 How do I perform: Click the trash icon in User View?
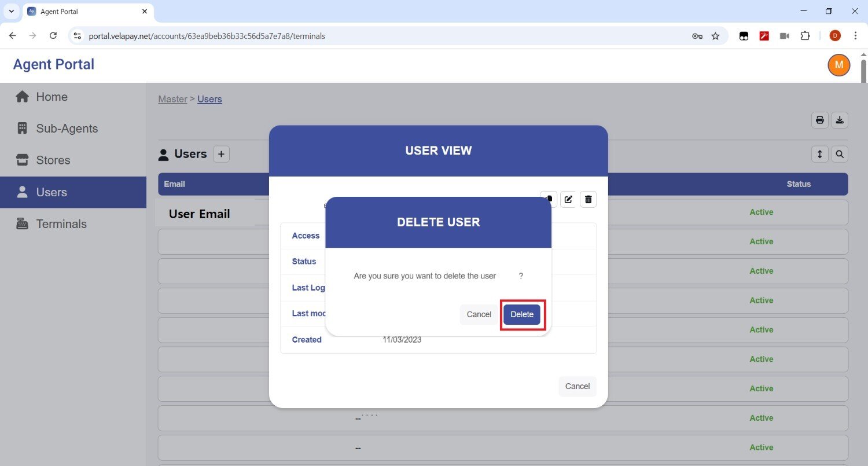[588, 199]
